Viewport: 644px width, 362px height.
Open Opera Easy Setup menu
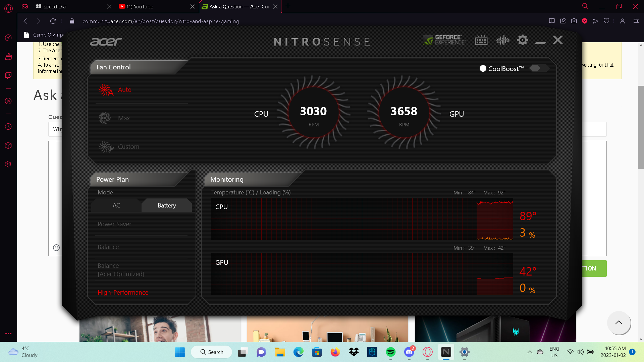(636, 21)
